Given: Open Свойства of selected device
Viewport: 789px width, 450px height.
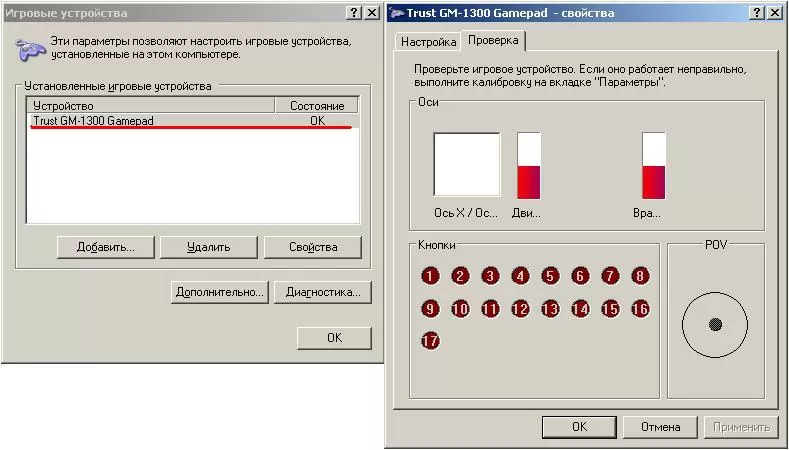Looking at the screenshot, I should click(x=313, y=247).
